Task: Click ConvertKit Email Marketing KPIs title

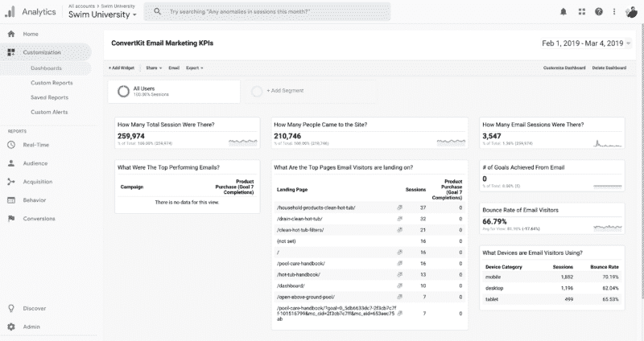Action: pos(163,43)
